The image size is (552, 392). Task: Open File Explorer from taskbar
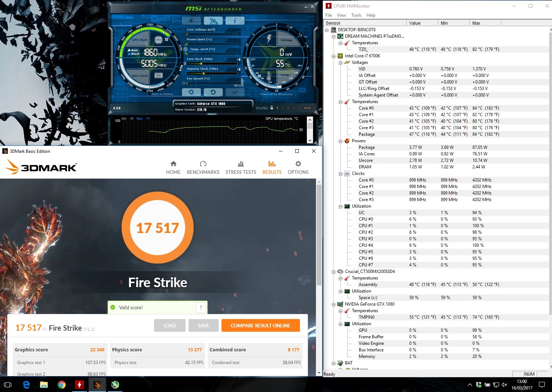[44, 385]
